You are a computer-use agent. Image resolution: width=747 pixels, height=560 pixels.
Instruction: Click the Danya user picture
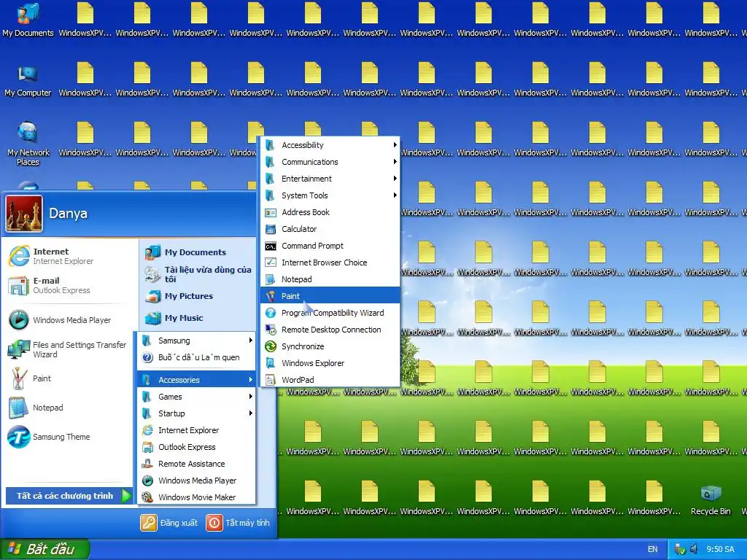click(x=24, y=214)
